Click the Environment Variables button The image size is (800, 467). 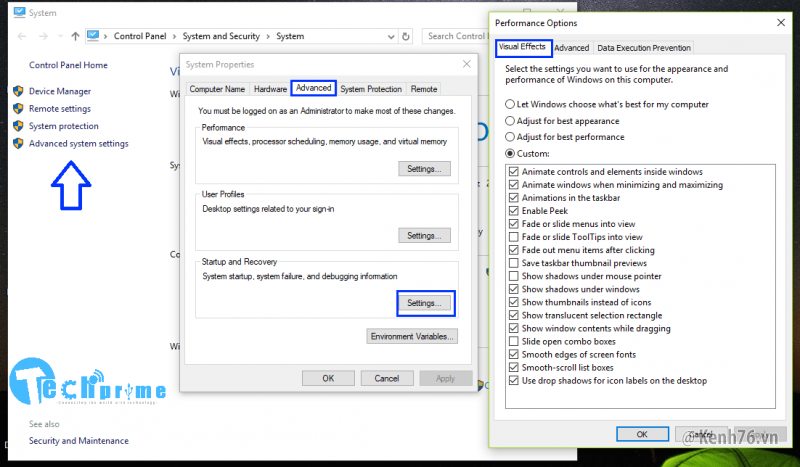(x=412, y=336)
